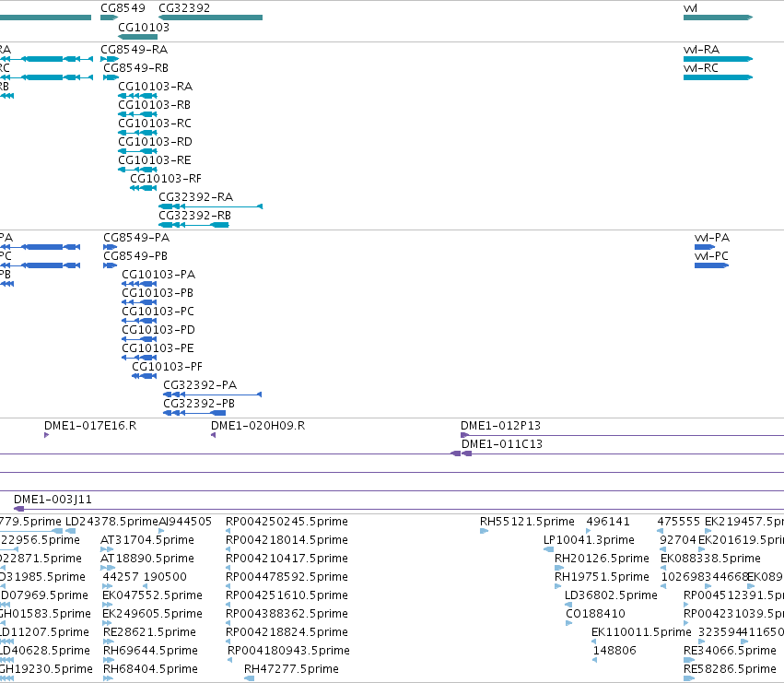Viewport: 784px width, 683px height.
Task: Click the CG32392-PB protein label
Action: pos(199,405)
